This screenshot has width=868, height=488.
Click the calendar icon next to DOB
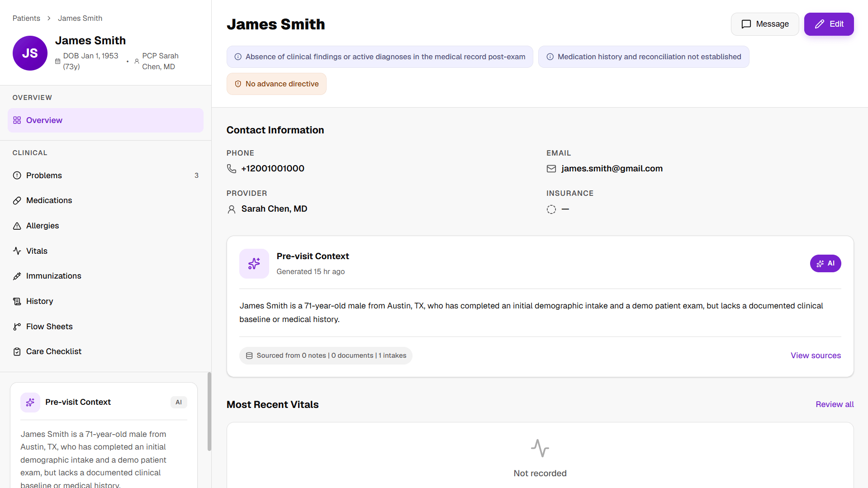57,62
